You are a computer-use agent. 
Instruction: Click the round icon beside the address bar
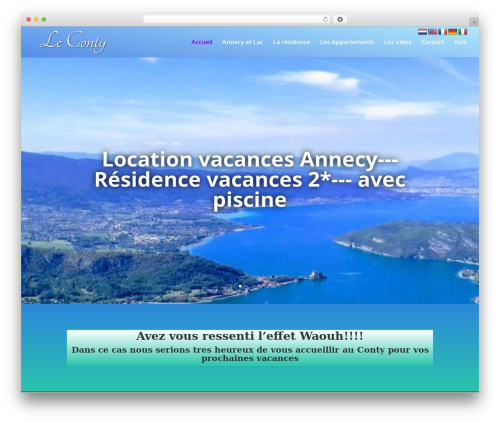[340, 19]
